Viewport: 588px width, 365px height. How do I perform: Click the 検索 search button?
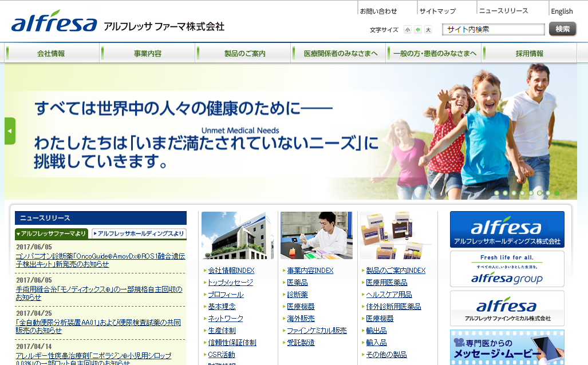tap(562, 29)
